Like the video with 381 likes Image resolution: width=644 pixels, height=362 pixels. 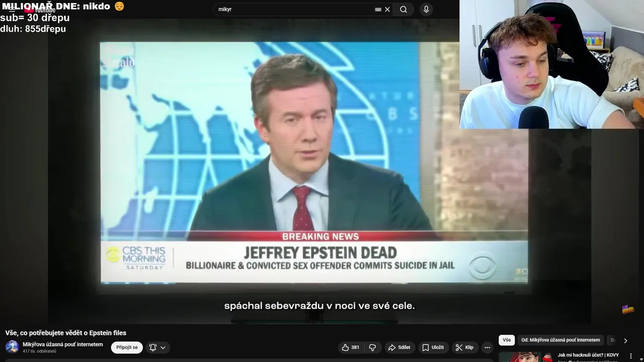pyautogui.click(x=351, y=347)
